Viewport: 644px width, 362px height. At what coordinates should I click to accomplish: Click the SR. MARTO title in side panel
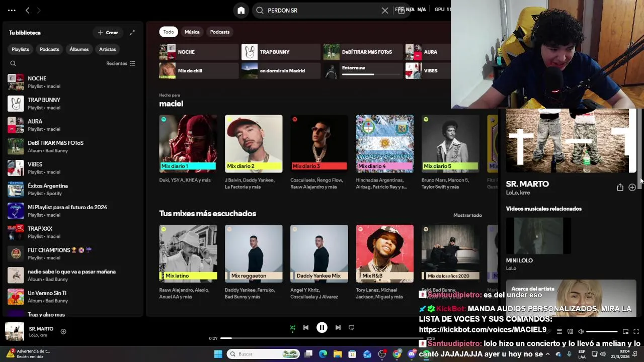[527, 184]
